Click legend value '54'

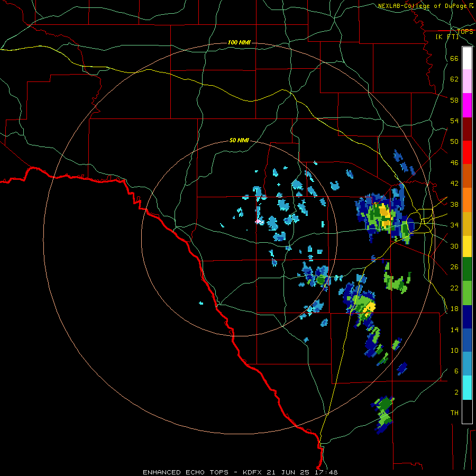click(454, 121)
